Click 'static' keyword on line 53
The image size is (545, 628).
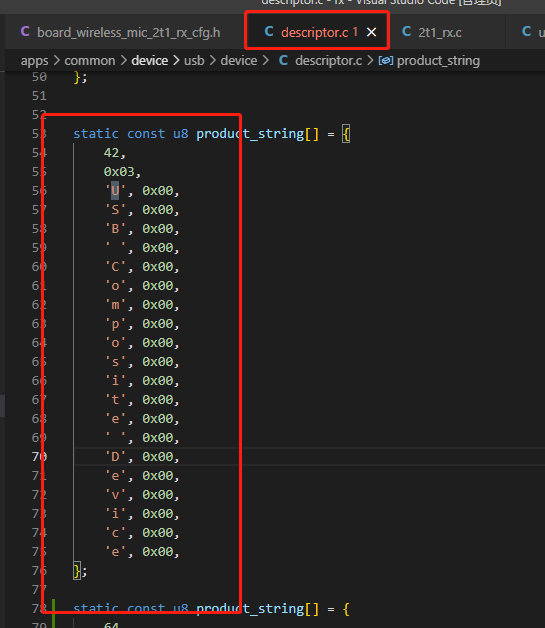[96, 134]
